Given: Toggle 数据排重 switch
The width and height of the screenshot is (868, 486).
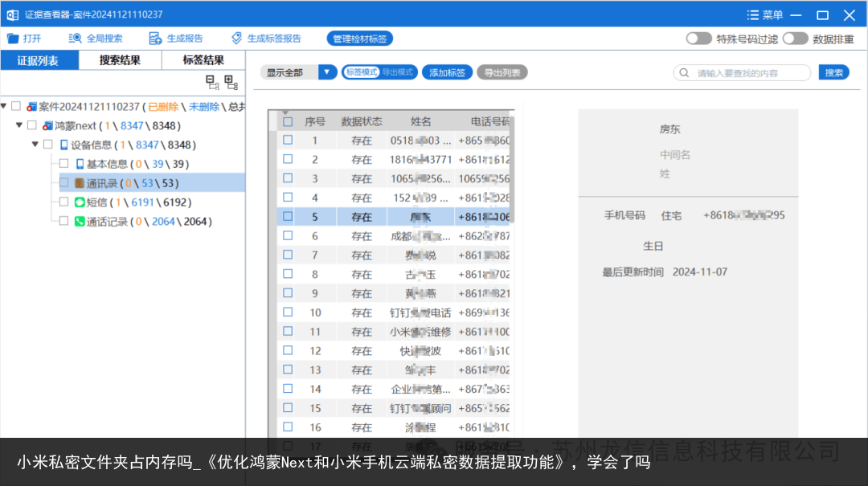Looking at the screenshot, I should point(796,39).
